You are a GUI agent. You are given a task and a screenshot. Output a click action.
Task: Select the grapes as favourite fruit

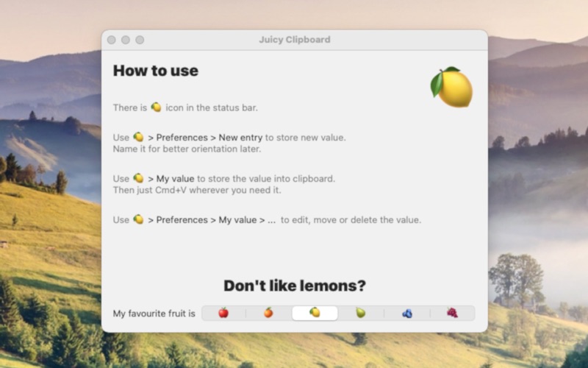[x=452, y=313]
